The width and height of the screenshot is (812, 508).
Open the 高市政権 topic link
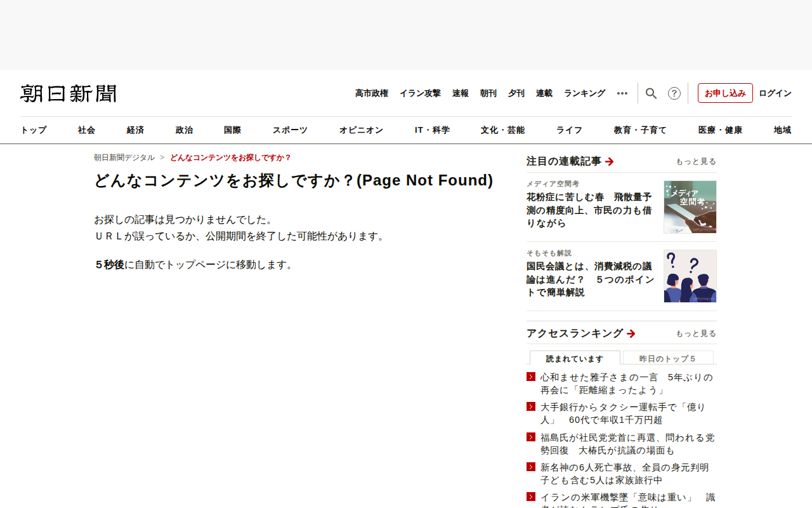coord(372,93)
